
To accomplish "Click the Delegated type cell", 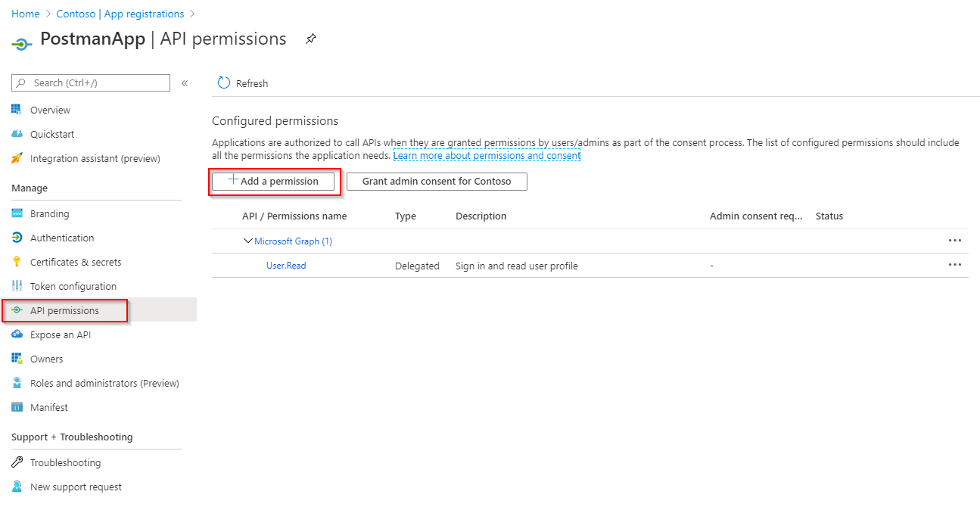I will (x=417, y=266).
